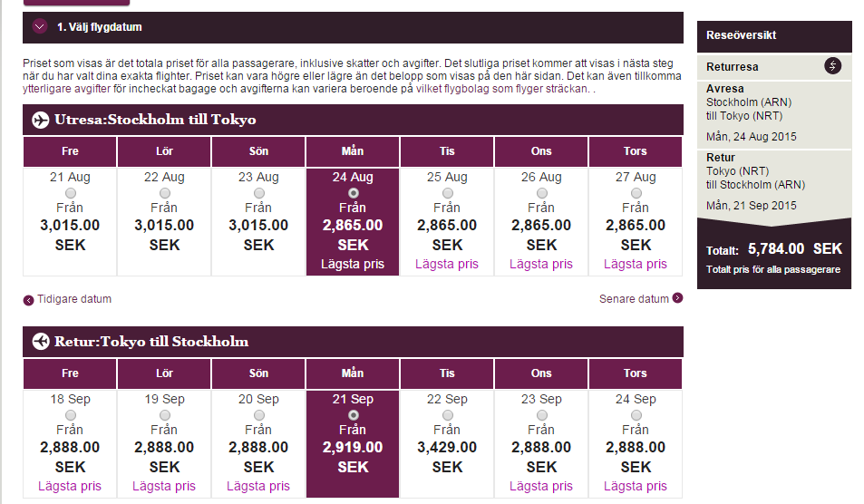The image size is (864, 504).
Task: Click the Tidigare datum left arrow icon
Action: click(x=29, y=300)
